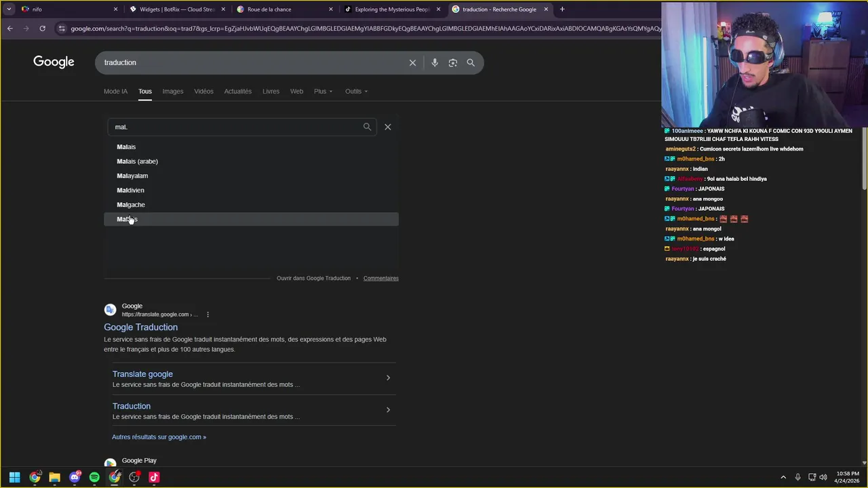Choose Malais (arabe) language option

click(251, 161)
